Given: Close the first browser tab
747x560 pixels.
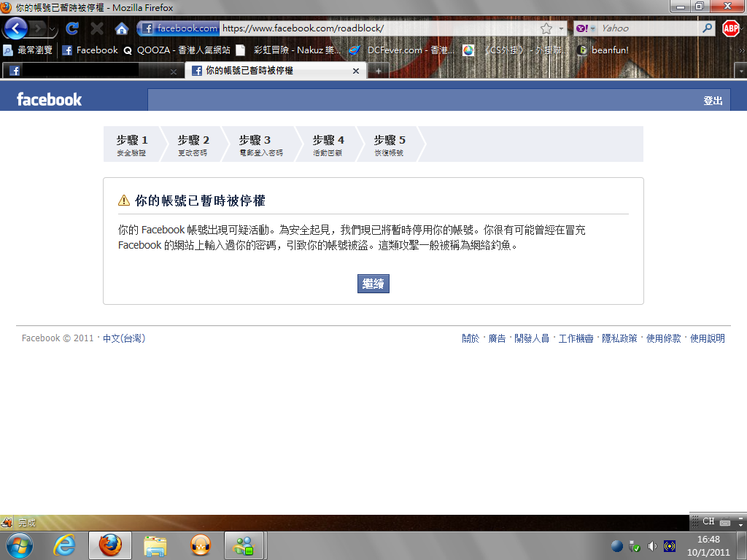Looking at the screenshot, I should pos(174,72).
